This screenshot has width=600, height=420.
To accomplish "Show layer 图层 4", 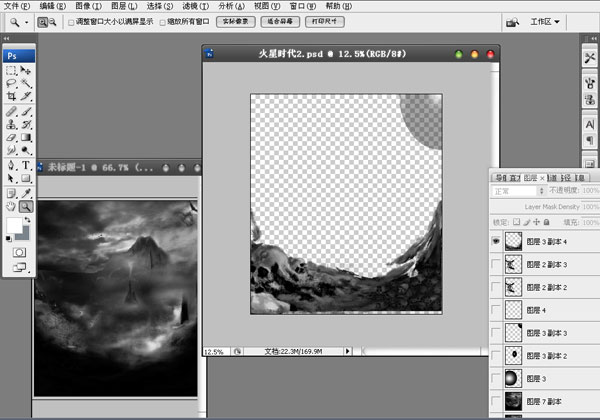I will coord(496,310).
